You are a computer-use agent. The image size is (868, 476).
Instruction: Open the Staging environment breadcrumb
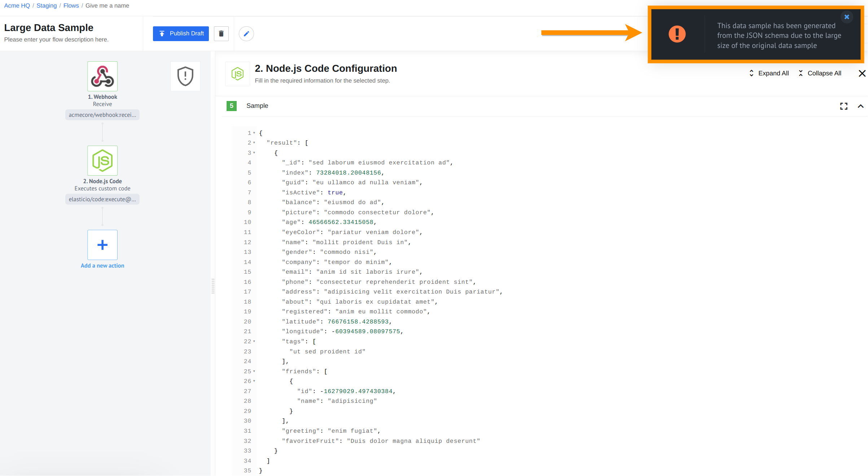(x=46, y=5)
